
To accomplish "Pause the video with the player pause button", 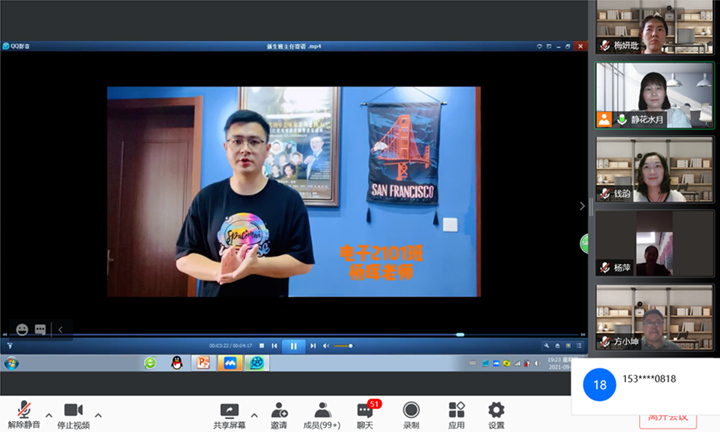I will click(294, 346).
